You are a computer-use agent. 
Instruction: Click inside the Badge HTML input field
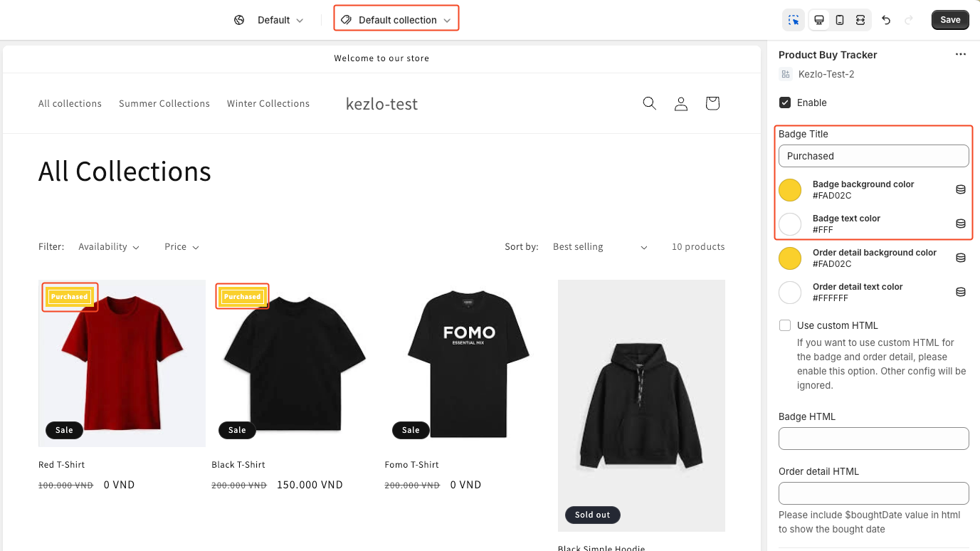coord(873,439)
